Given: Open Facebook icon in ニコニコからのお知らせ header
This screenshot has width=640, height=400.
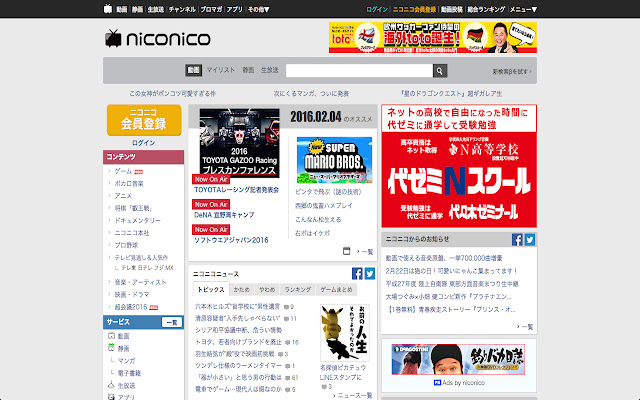Looking at the screenshot, I should pos(517,240).
